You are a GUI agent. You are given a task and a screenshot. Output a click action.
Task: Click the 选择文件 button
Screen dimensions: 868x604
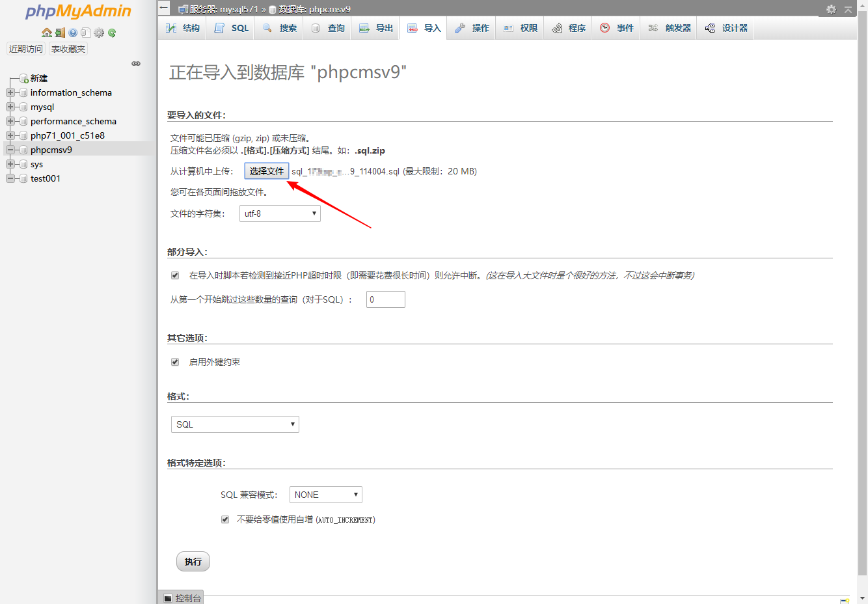click(x=267, y=171)
